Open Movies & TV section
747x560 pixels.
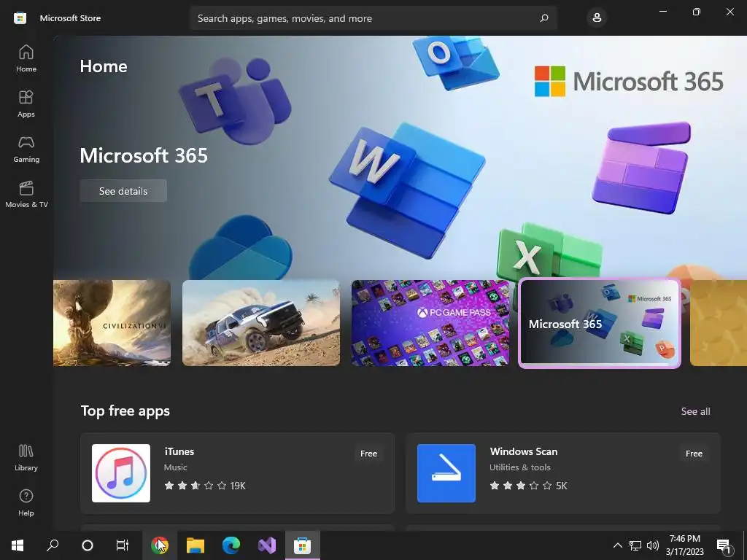coord(26,194)
